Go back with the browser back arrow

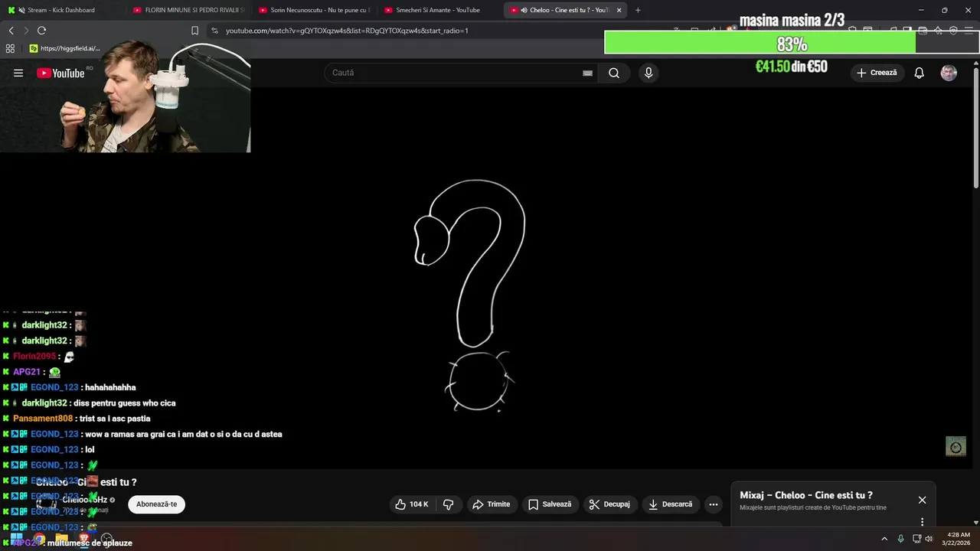coord(11,31)
